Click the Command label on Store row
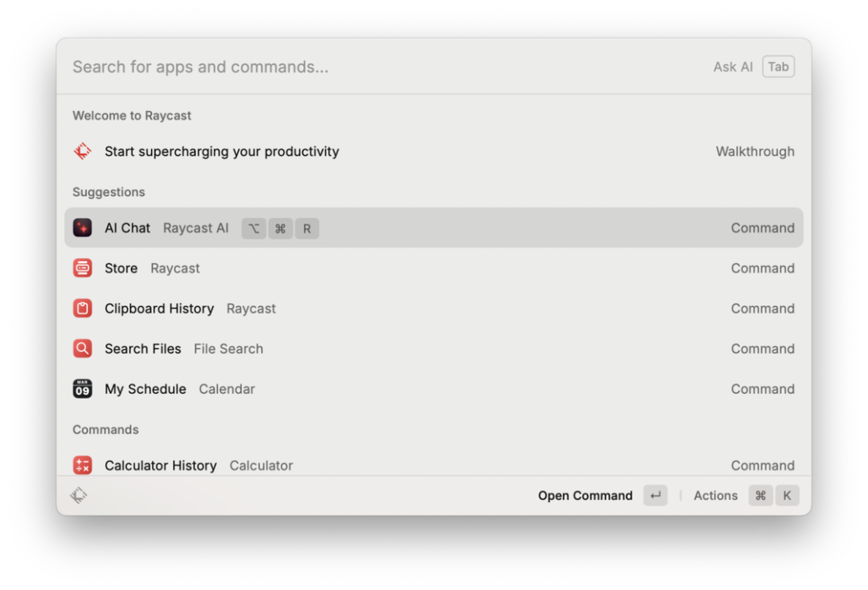 tap(763, 268)
